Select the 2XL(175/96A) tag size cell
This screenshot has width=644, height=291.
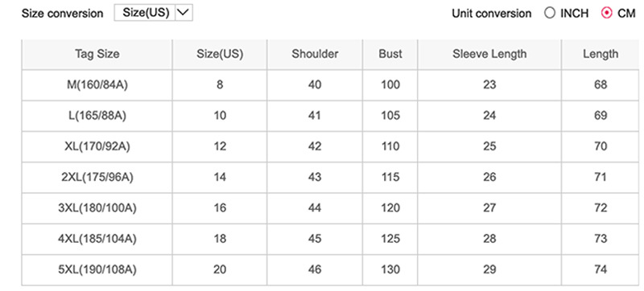point(97,178)
